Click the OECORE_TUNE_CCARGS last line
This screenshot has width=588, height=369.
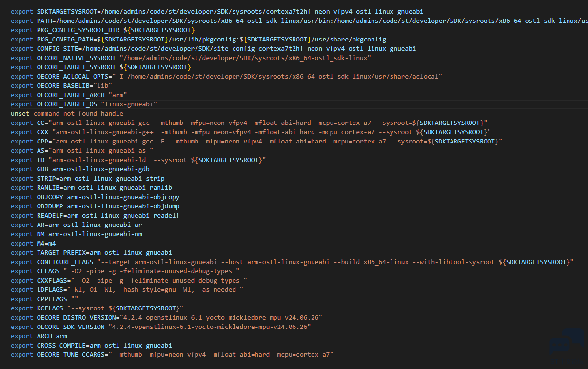click(x=172, y=355)
